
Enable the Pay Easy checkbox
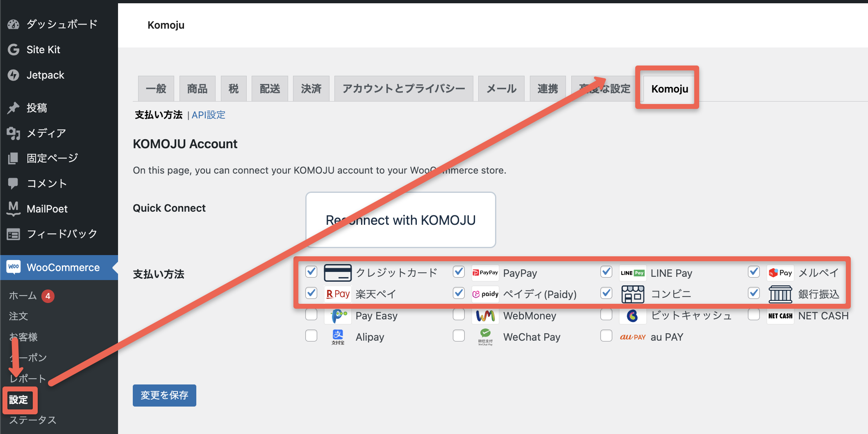click(311, 315)
